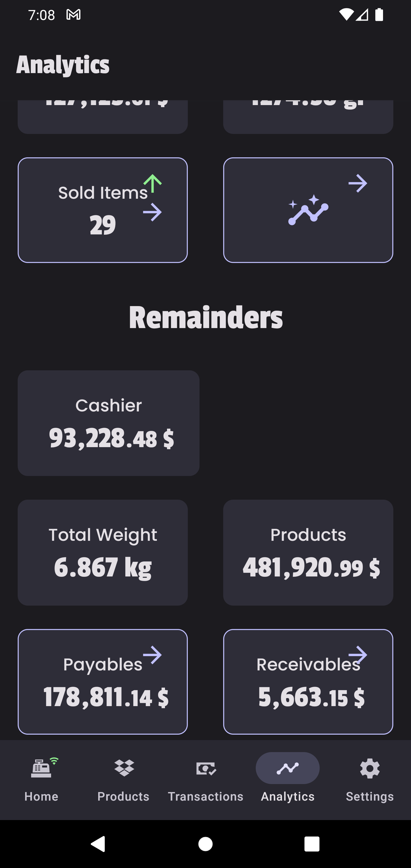This screenshot has width=411, height=868.
Task: Expand Payables details arrow
Action: [153, 655]
